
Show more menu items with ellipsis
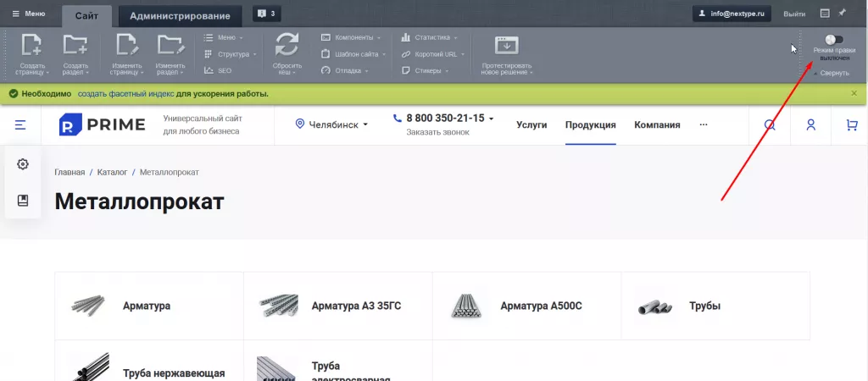tap(704, 125)
